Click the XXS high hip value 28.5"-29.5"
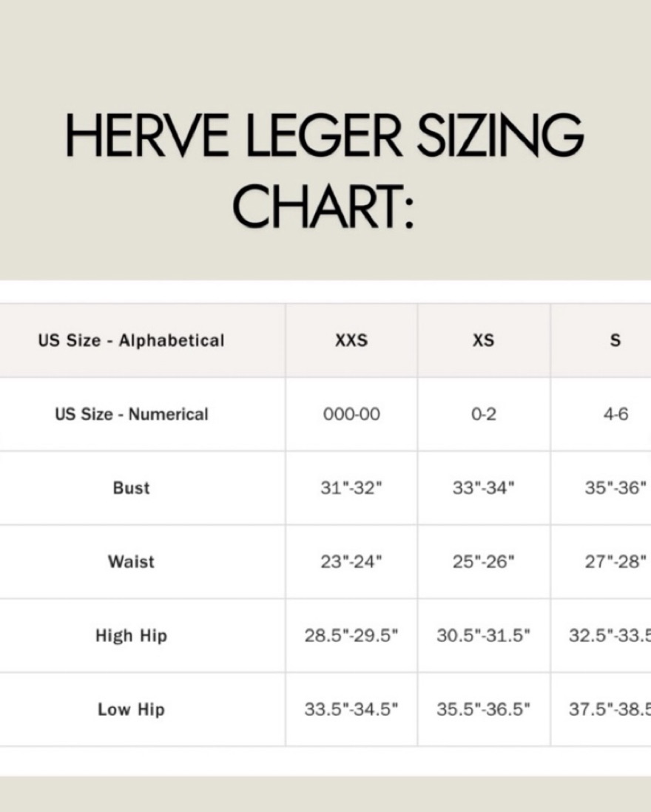The height and width of the screenshot is (812, 651). 351,635
